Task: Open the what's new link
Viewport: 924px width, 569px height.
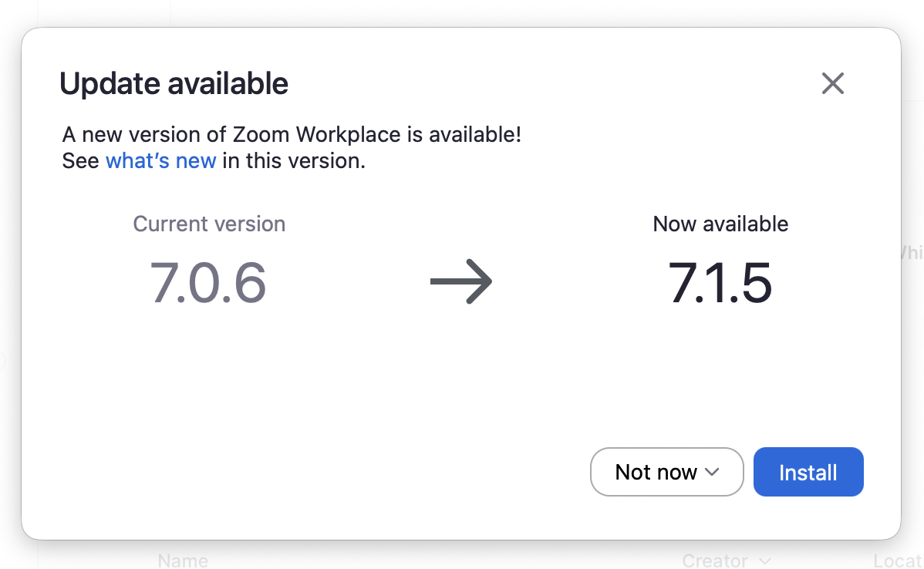Action: click(x=161, y=161)
